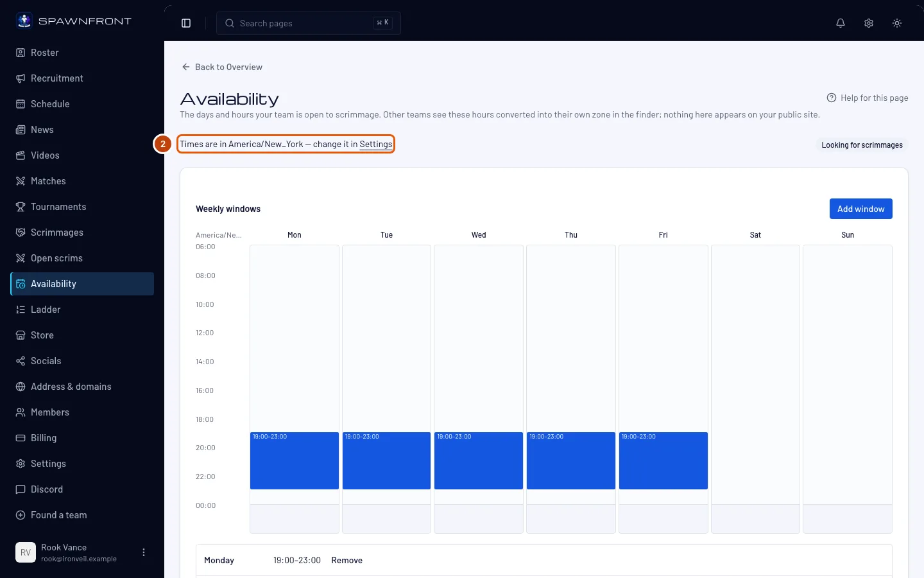Click the News newspaper icon
This screenshot has width=924, height=578.
[21, 130]
